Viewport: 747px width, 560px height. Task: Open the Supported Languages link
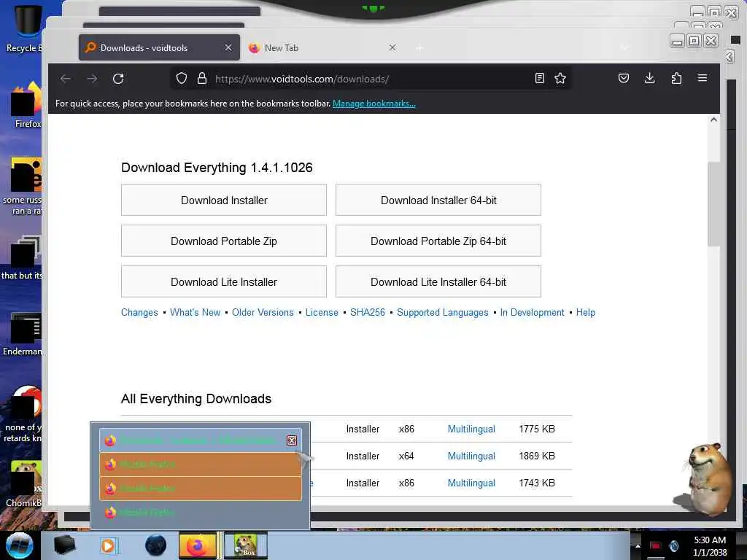443,312
